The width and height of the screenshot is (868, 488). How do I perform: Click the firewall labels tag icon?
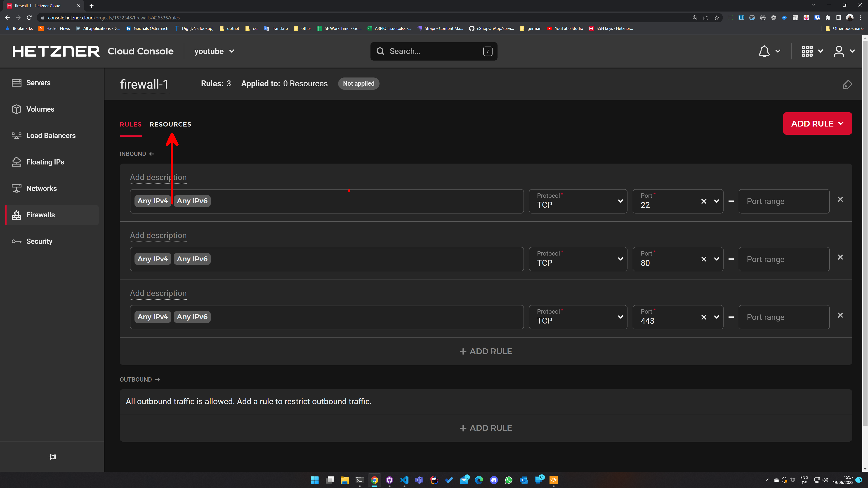tap(847, 85)
